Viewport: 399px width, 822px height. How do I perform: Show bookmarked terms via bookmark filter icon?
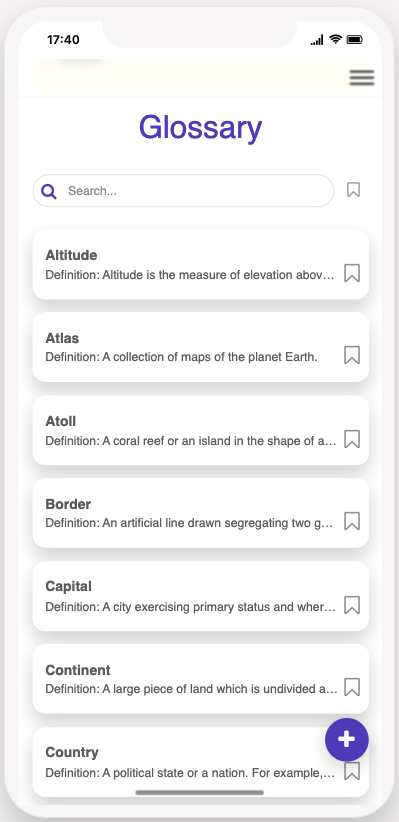(353, 190)
